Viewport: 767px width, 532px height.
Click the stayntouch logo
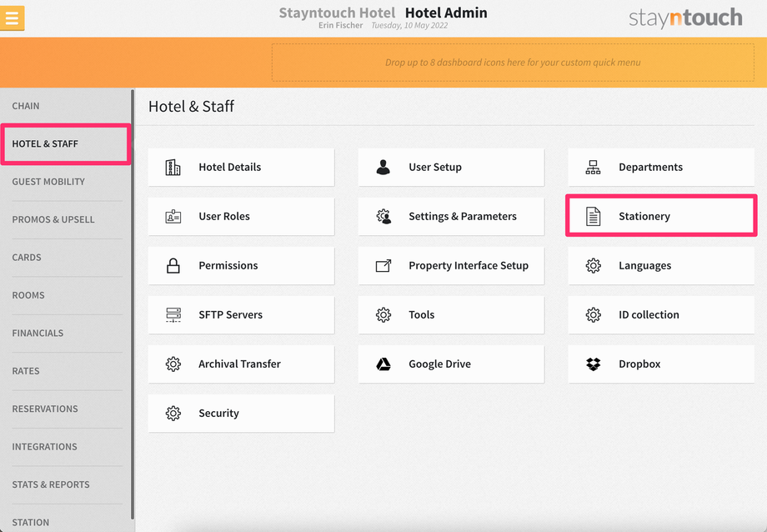[x=685, y=18]
